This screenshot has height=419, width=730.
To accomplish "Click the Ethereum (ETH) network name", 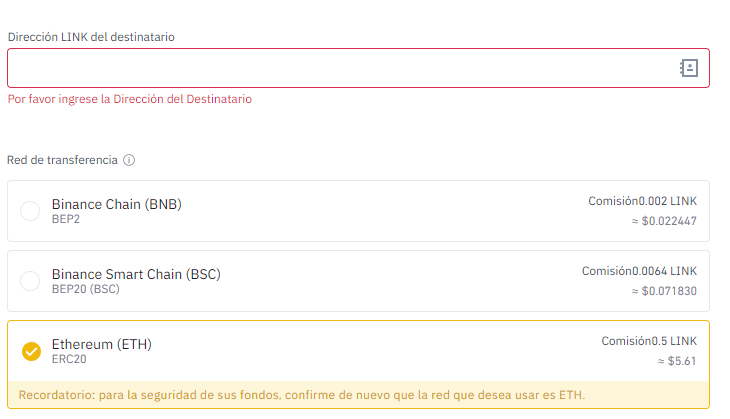I will (x=101, y=344).
